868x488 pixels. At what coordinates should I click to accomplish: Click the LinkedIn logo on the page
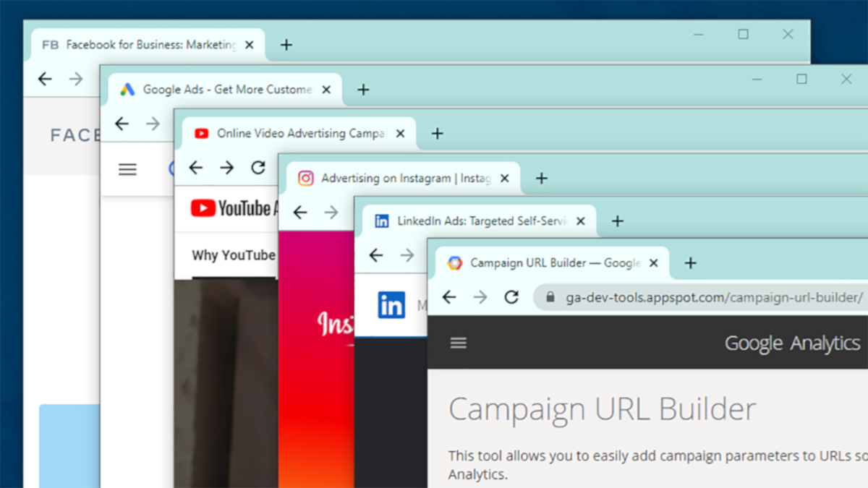pyautogui.click(x=391, y=305)
